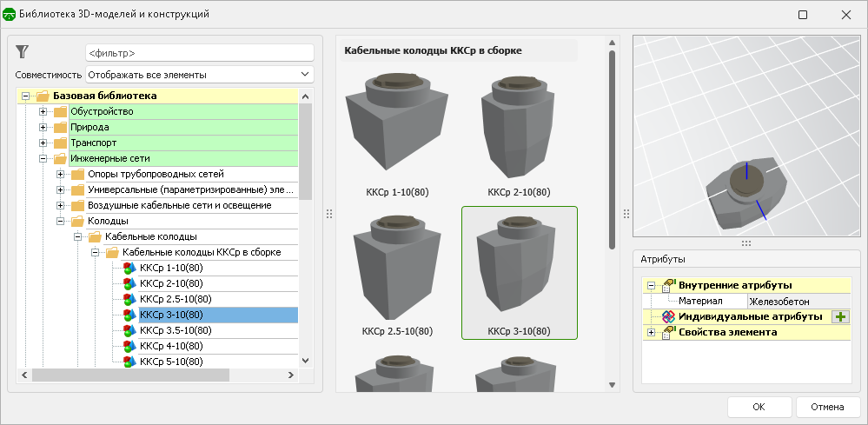The width and height of the screenshot is (868, 425).
Task: Click the Индивидуальные атрибуты icon
Action: [668, 317]
